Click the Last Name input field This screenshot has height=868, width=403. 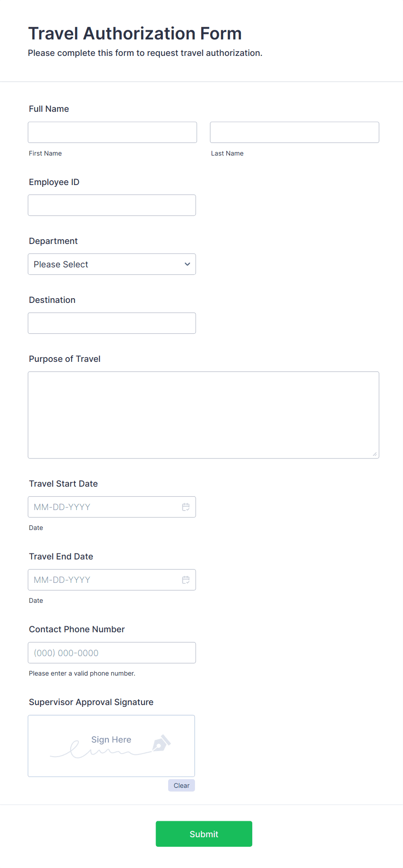point(294,132)
